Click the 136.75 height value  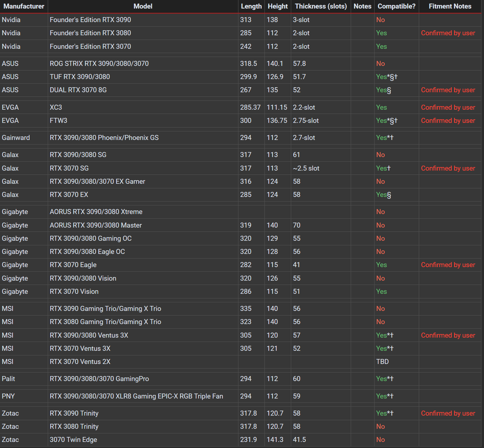click(x=277, y=121)
